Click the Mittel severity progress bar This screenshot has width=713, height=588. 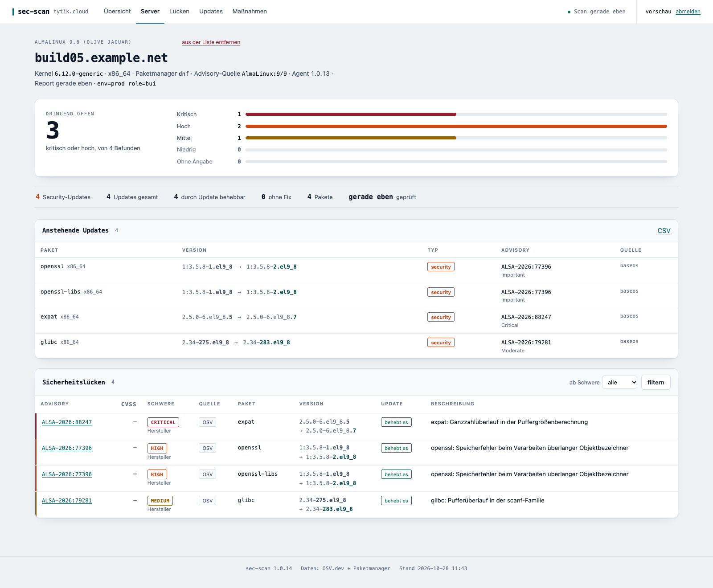456,138
